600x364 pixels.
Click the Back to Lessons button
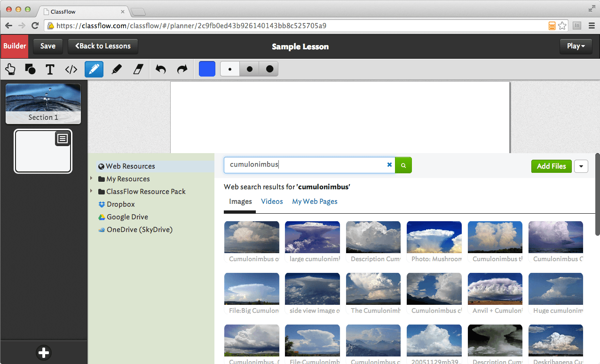(103, 46)
